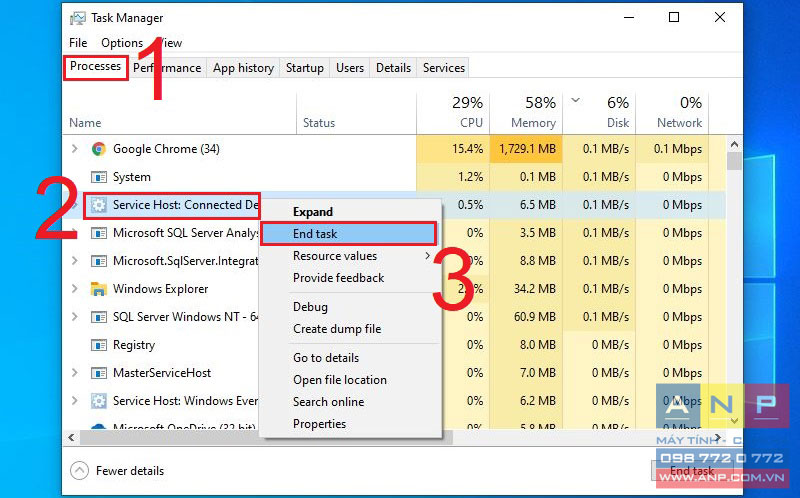Click the Service Host: Windows Event gear icon
The image size is (800, 498).
(x=98, y=401)
